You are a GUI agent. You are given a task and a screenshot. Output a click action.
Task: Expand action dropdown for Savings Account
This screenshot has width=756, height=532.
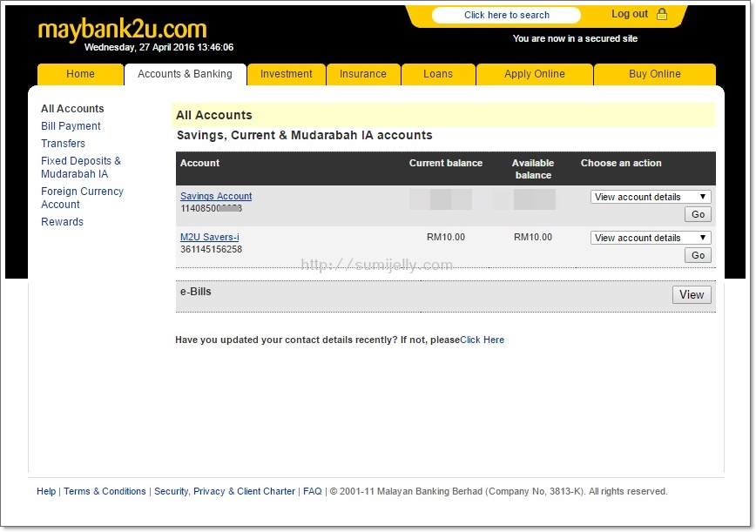click(x=651, y=197)
